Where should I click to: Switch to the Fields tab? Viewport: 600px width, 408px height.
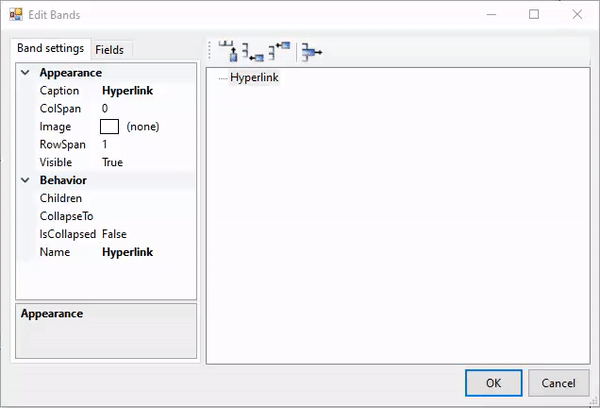(x=110, y=50)
